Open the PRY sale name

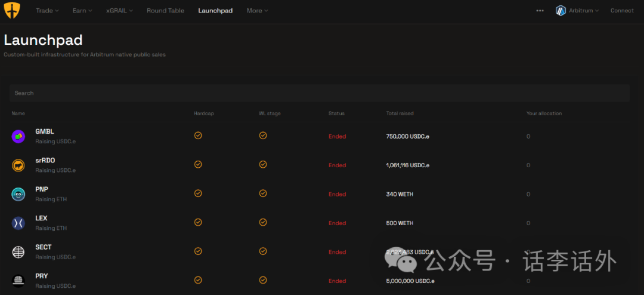(x=42, y=276)
